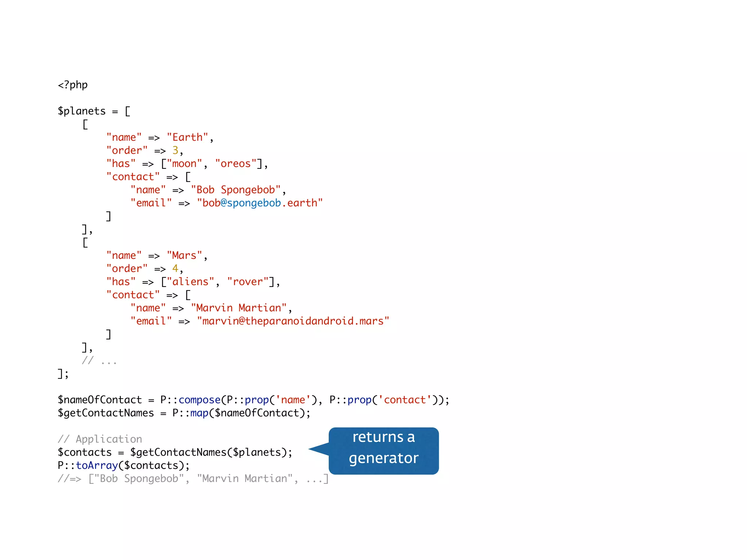Click the toArray method call
Viewport: 747px width, 560px height.
(x=97, y=466)
